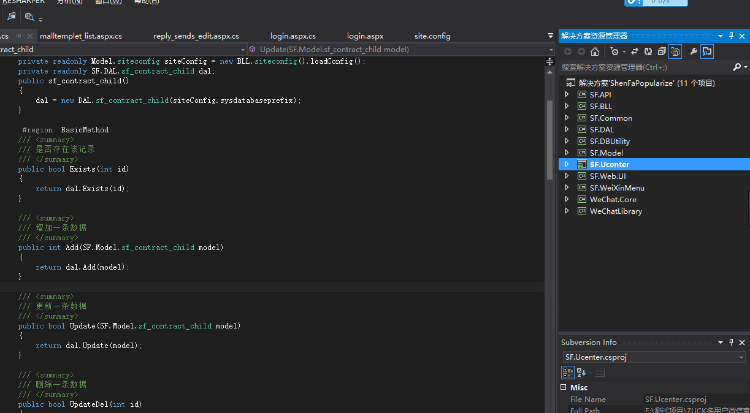
Task: Switch to the site.config tab
Action: (432, 35)
